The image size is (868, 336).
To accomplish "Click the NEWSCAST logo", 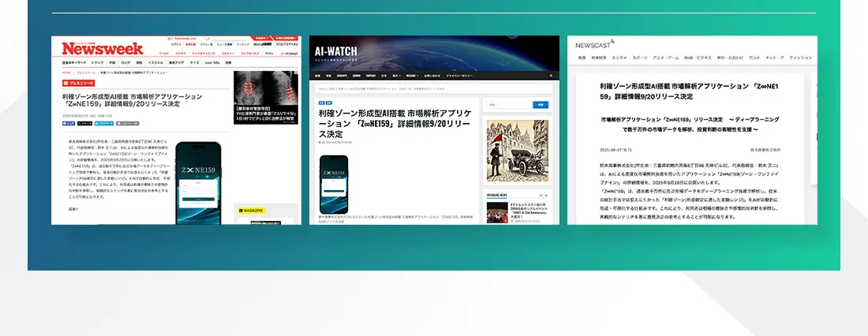I will (x=595, y=44).
